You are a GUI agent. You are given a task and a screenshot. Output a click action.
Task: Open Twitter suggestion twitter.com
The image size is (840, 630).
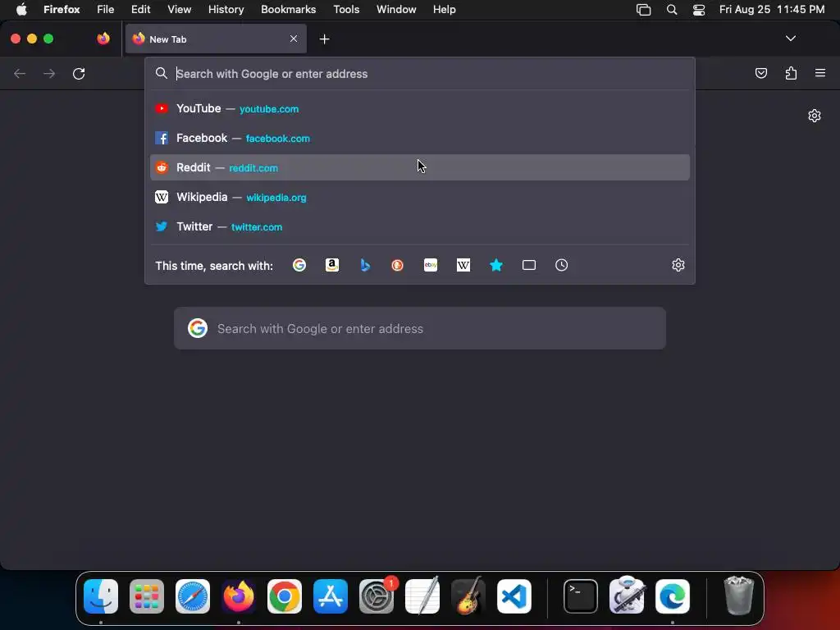(420, 226)
